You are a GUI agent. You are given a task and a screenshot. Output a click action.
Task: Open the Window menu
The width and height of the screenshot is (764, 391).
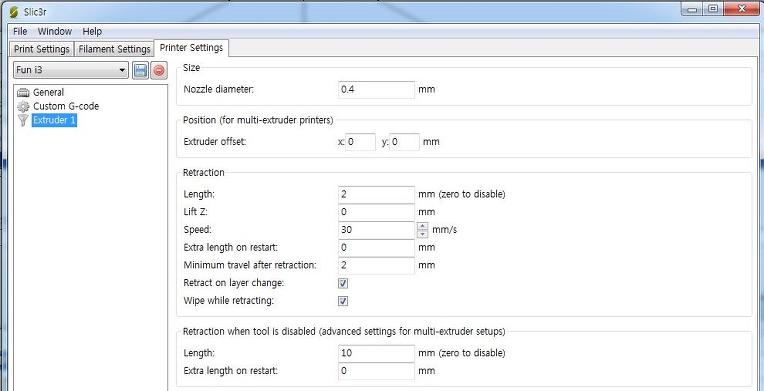55,31
